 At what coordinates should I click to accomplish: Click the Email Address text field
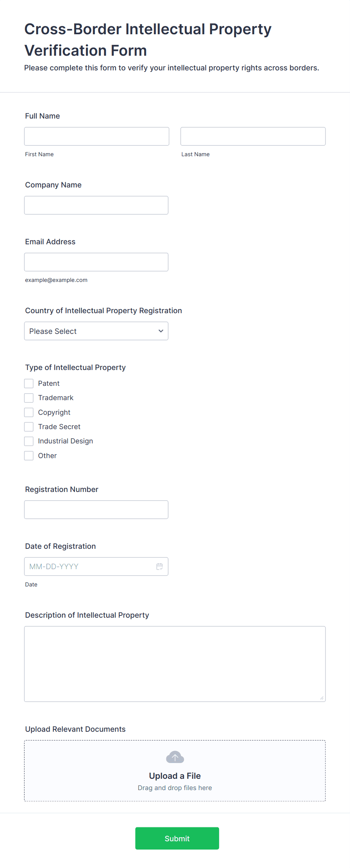[x=96, y=262]
